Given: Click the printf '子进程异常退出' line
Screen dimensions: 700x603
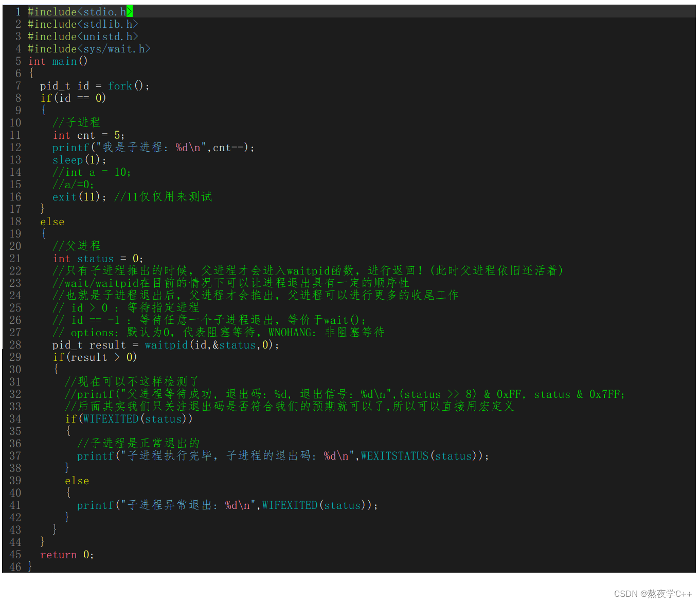Looking at the screenshot, I should point(227,505).
